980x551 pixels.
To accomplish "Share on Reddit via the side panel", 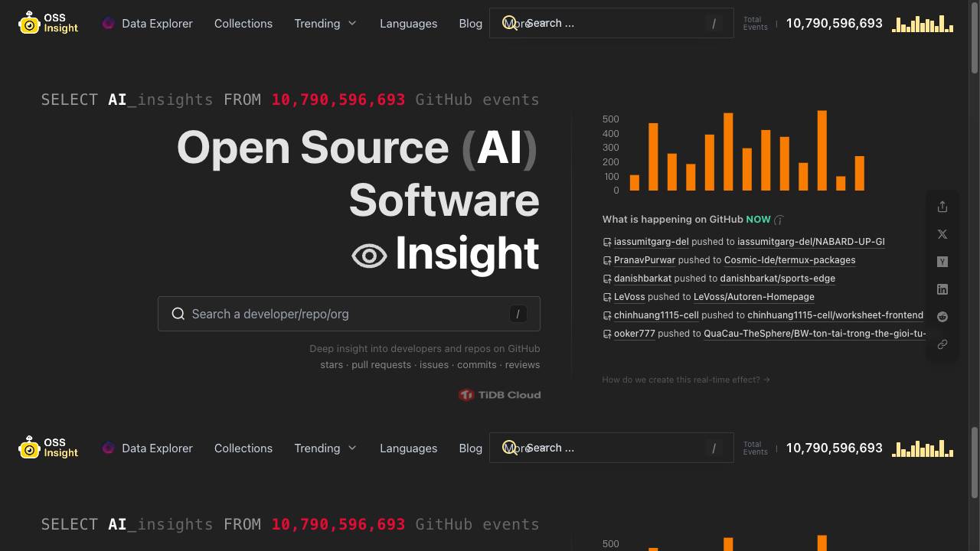I will click(x=942, y=317).
